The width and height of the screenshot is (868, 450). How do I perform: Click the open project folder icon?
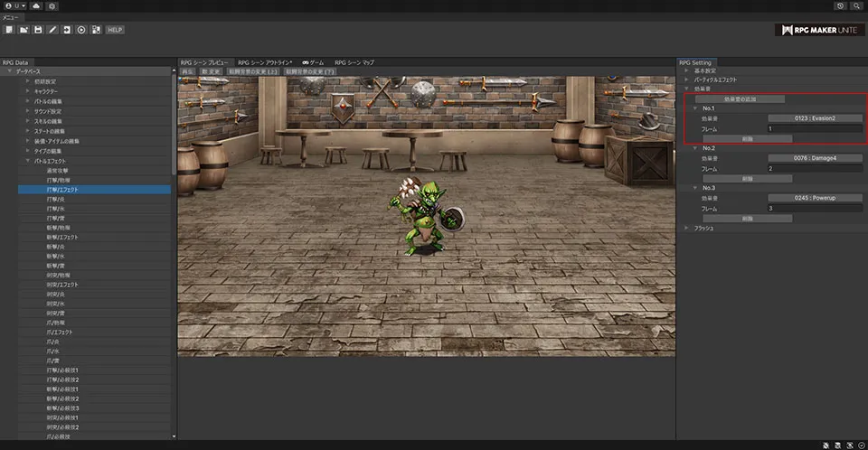[x=23, y=30]
